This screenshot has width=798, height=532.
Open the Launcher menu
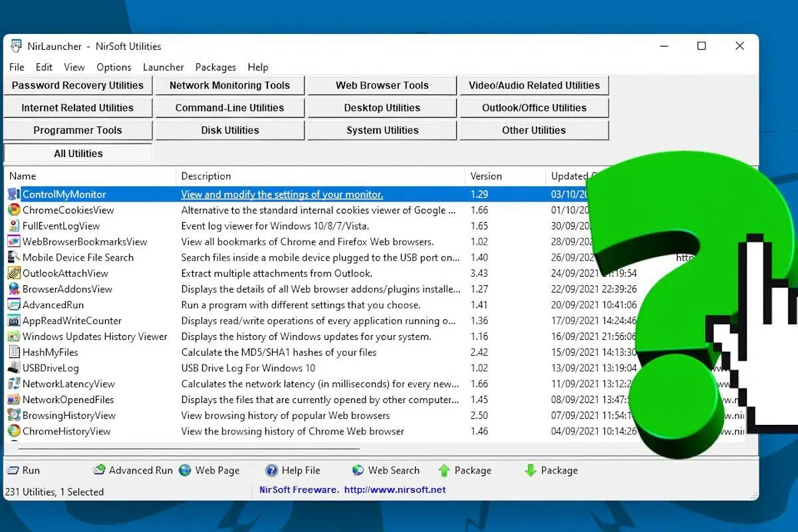coord(163,67)
